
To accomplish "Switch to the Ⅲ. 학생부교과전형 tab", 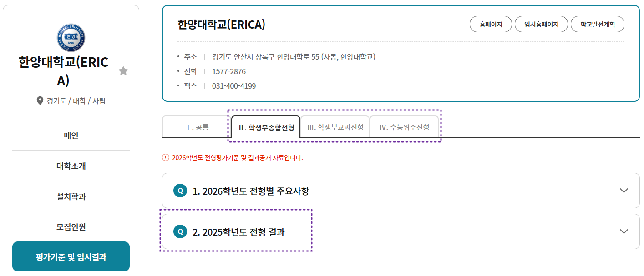I will 335,127.
